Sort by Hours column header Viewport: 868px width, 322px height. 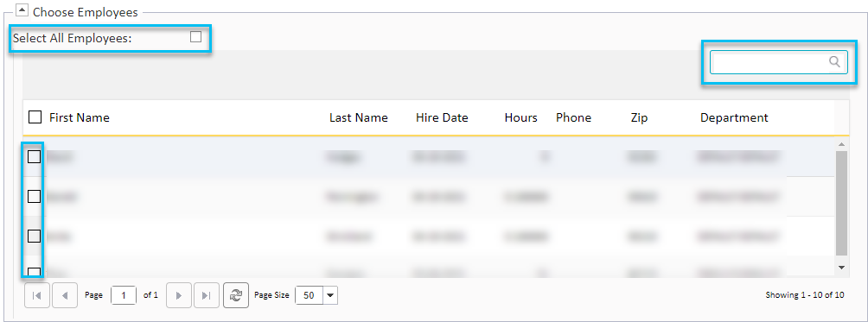tap(521, 117)
